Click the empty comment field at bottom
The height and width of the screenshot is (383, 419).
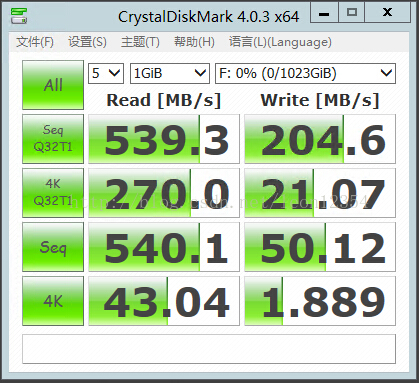click(209, 349)
